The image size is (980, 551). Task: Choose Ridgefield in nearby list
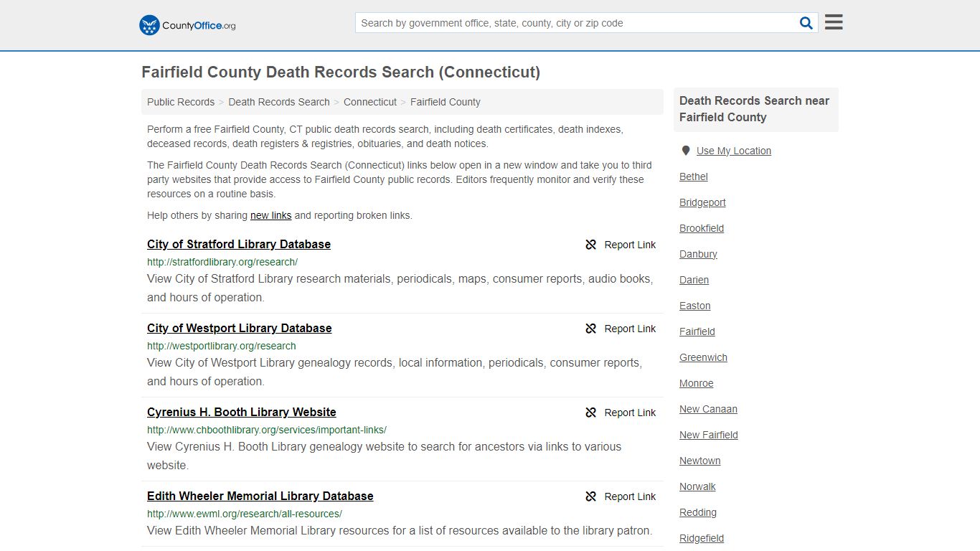pyautogui.click(x=702, y=538)
